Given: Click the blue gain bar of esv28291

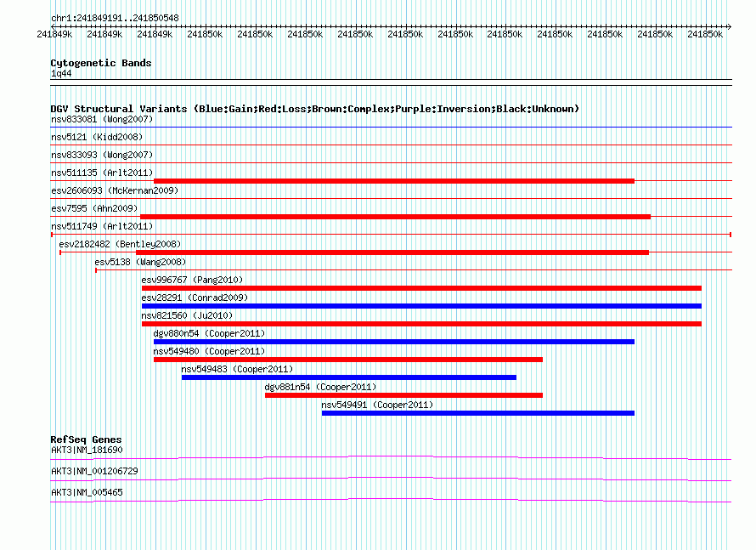Looking at the screenshot, I should [x=421, y=306].
